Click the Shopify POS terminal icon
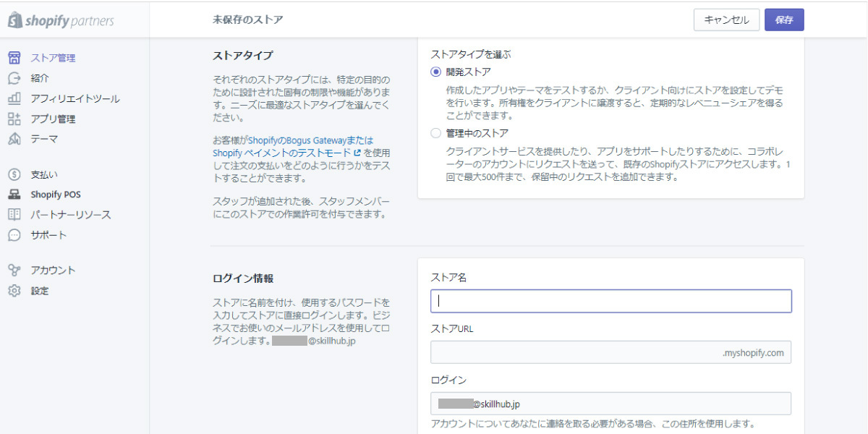Viewport: 868px width, 434px height. pyautogui.click(x=14, y=195)
